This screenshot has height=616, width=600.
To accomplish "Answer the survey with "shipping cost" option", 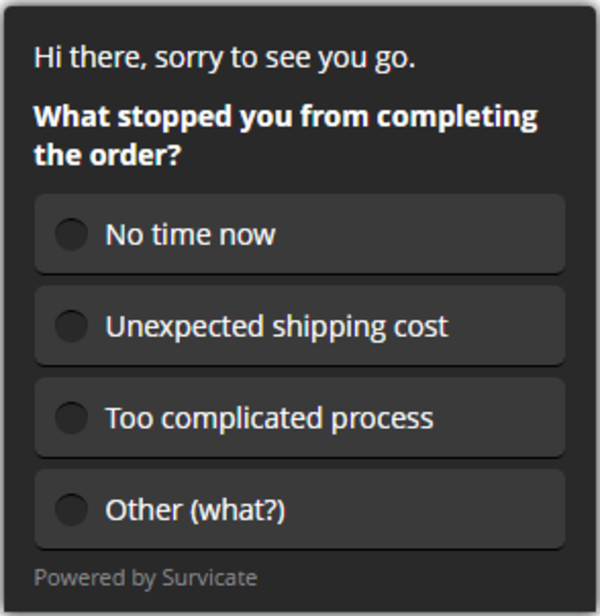I will pos(300,326).
